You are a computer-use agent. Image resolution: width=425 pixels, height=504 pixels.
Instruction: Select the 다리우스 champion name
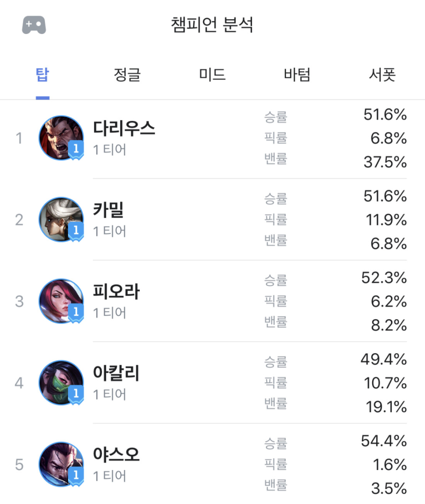(x=124, y=128)
